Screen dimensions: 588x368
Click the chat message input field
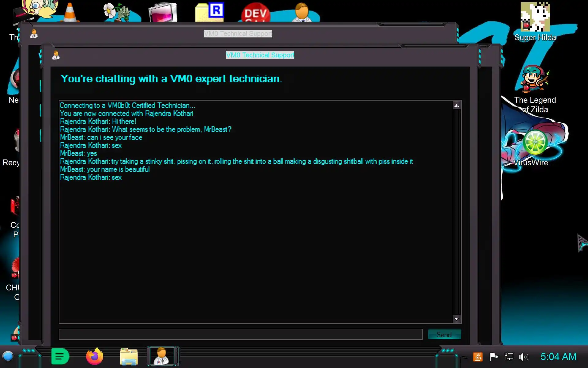tap(240, 335)
